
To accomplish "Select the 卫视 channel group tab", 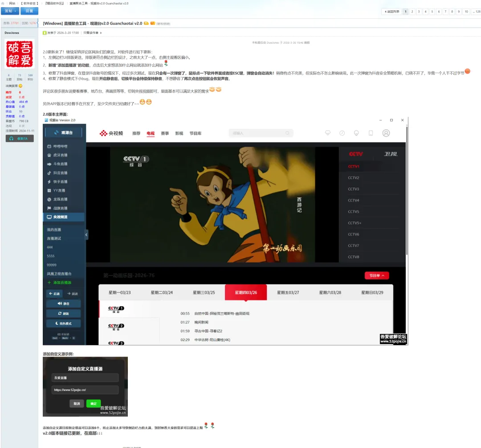I will (x=391, y=154).
